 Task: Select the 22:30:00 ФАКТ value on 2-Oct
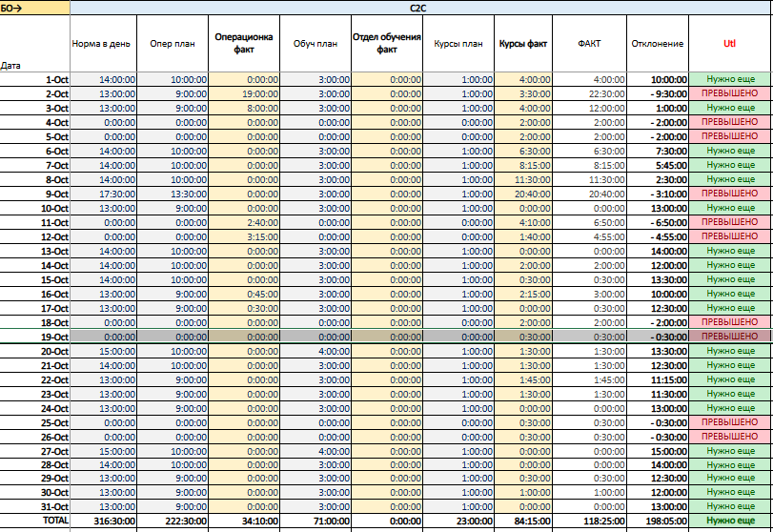pyautogui.click(x=590, y=93)
